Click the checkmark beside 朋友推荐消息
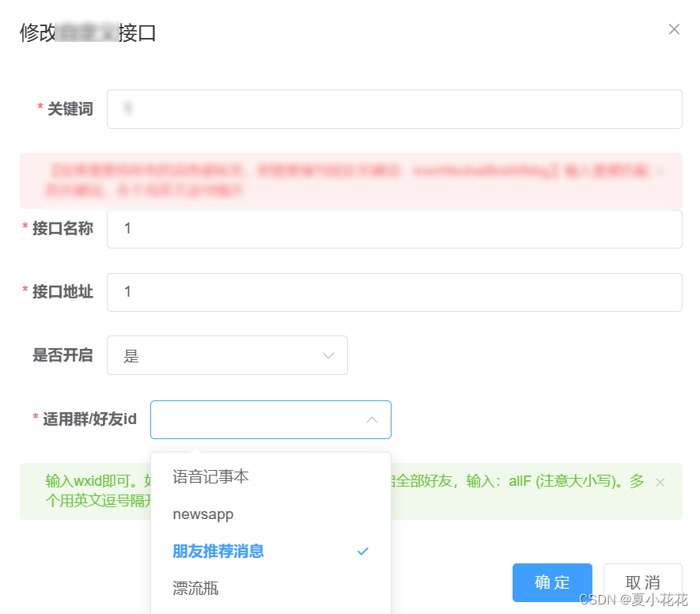Viewport: 700px width, 614px height. pyautogui.click(x=363, y=551)
